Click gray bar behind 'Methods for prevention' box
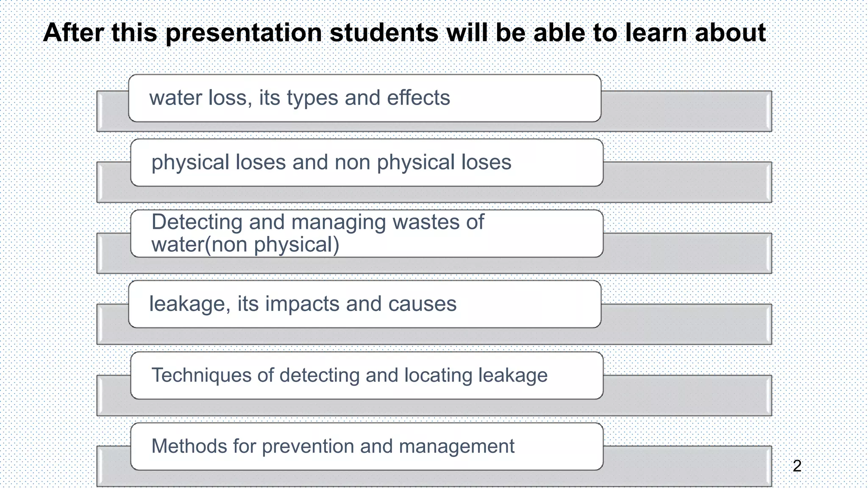The image size is (868, 488). click(x=687, y=466)
